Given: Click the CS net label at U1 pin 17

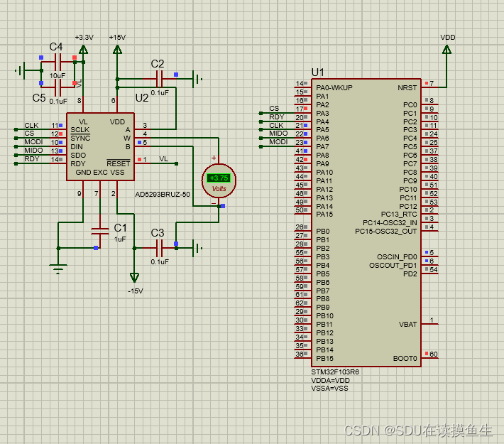Looking at the screenshot, I should (x=274, y=109).
